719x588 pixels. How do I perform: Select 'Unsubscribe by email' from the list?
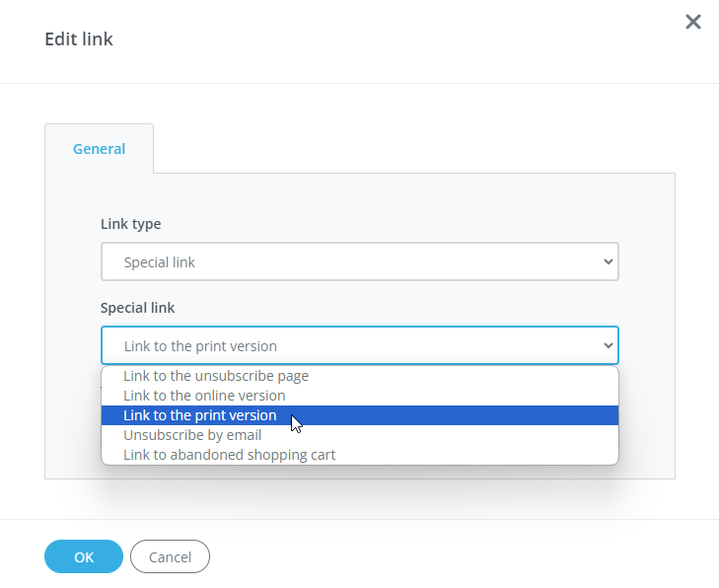point(192,435)
